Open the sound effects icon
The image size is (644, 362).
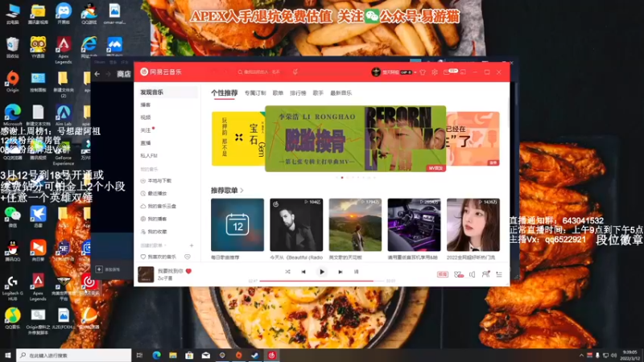click(x=459, y=274)
